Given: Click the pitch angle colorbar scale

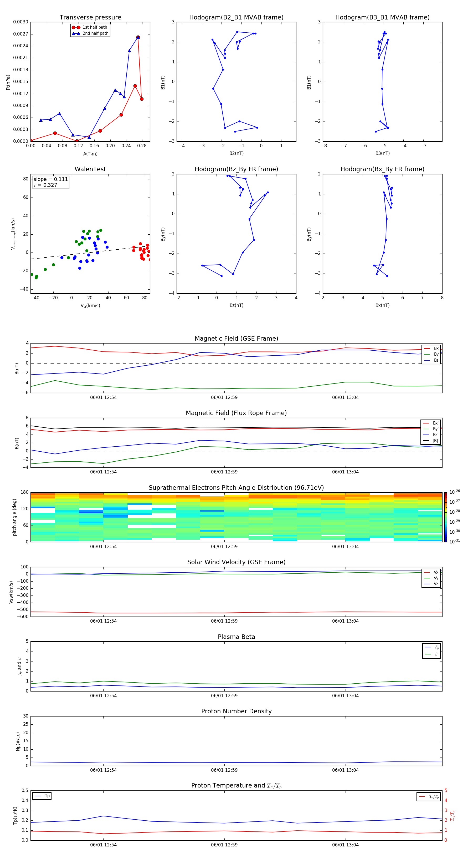Looking at the screenshot, I should [446, 517].
